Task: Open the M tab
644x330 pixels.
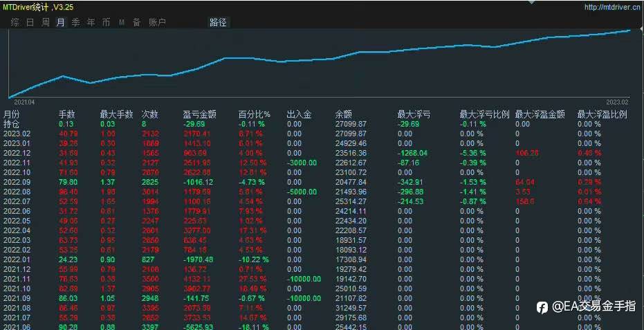Action: tap(122, 23)
